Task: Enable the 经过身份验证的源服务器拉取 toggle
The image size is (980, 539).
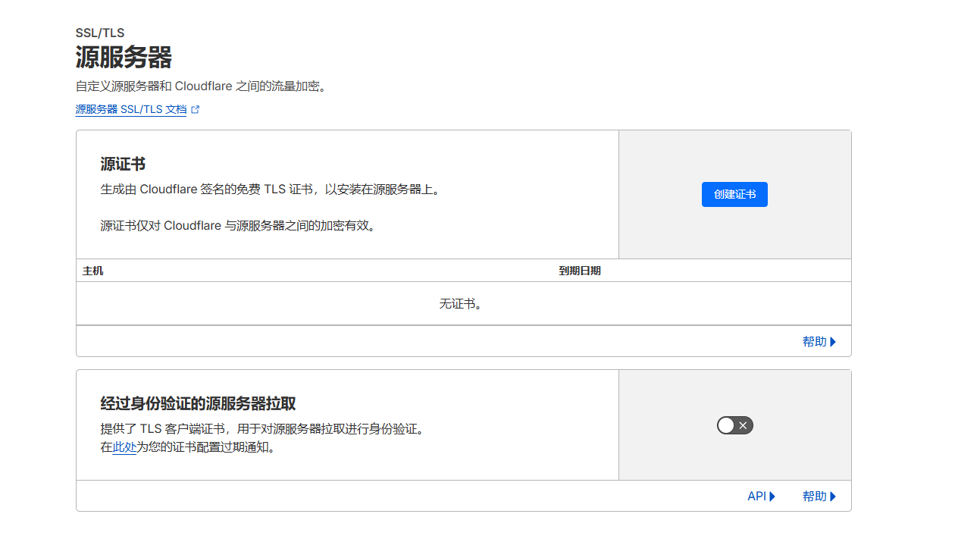Action: (x=734, y=425)
